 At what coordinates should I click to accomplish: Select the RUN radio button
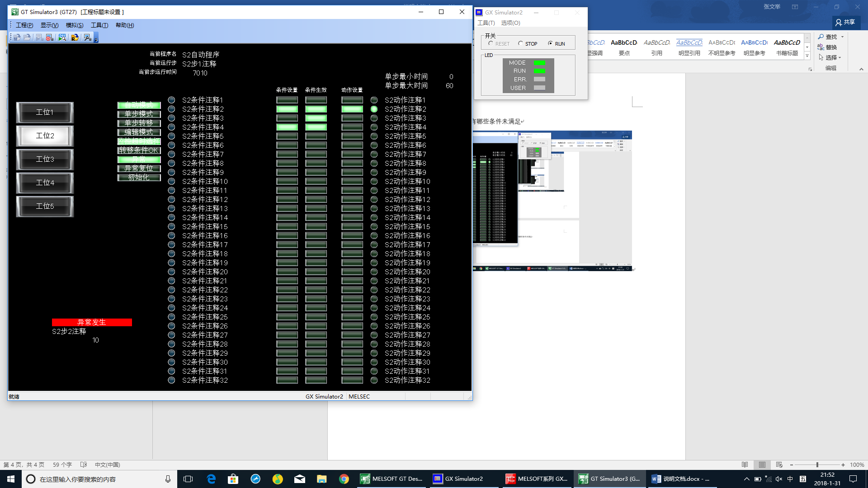[550, 43]
